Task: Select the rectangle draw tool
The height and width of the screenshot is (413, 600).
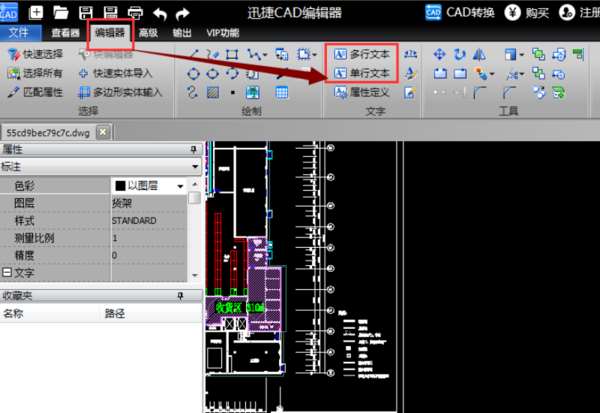Action: coord(232,54)
